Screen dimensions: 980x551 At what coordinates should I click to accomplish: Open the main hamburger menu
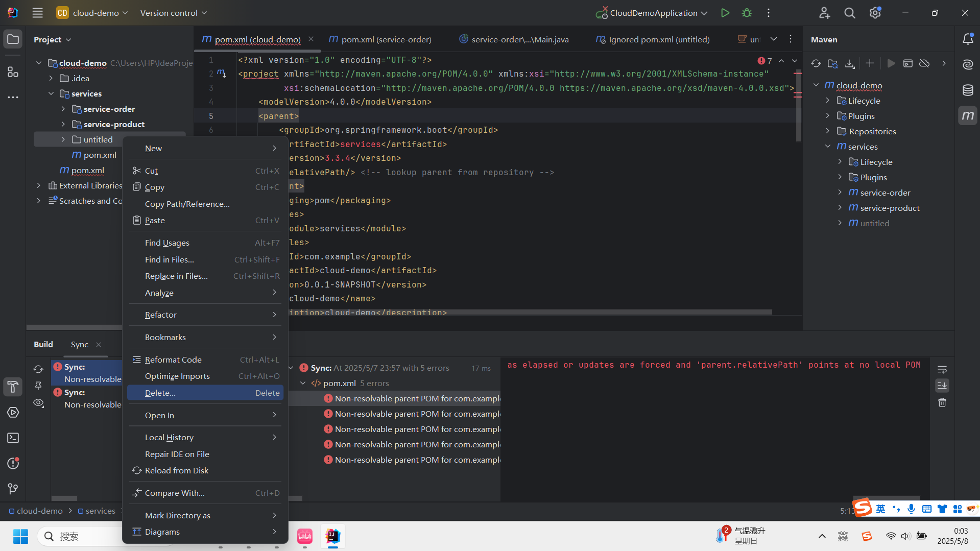pos(37,13)
